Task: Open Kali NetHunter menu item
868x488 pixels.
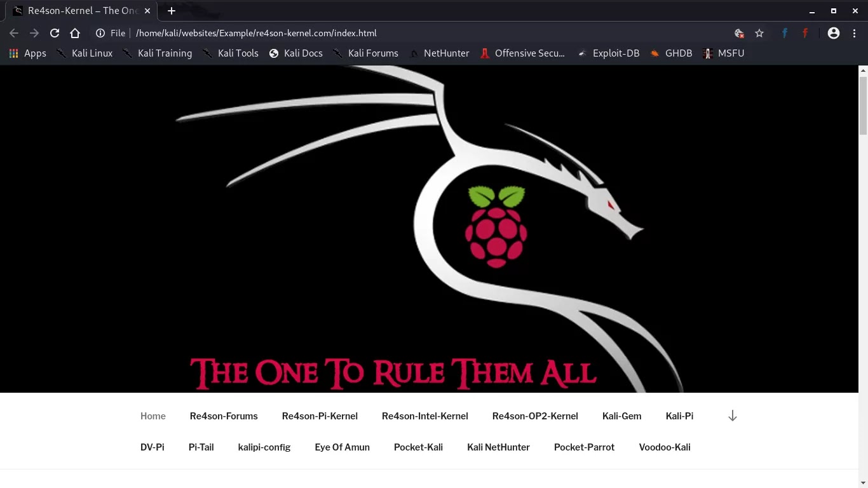Action: click(498, 447)
